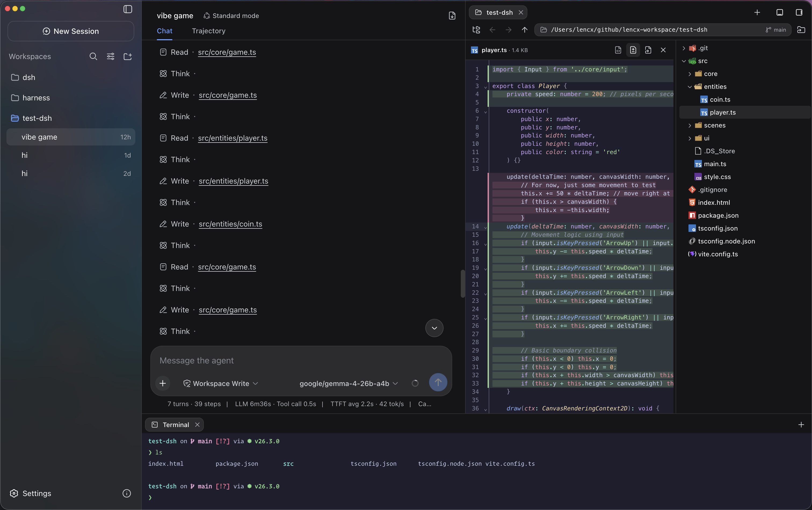This screenshot has height=510, width=812.
Task: Add a new workspace folder icon
Action: (128, 56)
